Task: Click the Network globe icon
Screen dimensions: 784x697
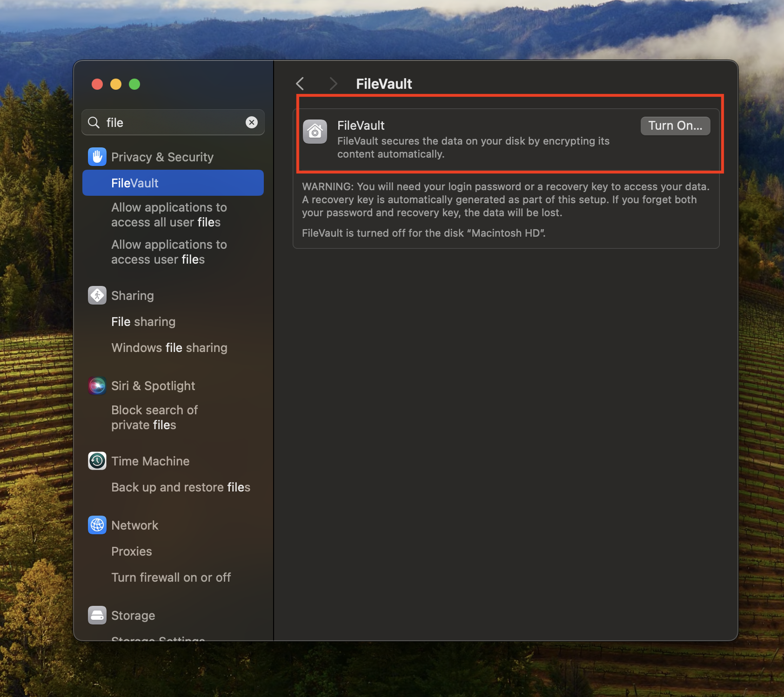Action: 97,525
